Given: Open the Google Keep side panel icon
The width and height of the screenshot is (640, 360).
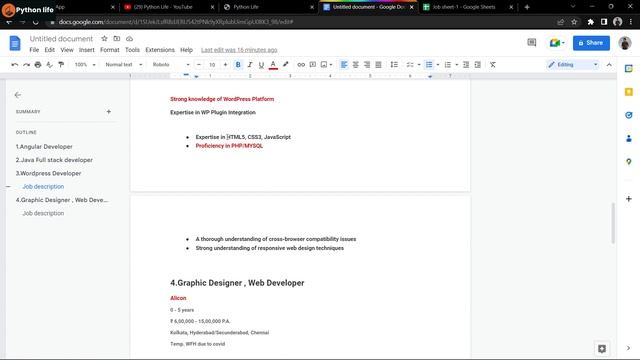Looking at the screenshot, I should pos(629,92).
